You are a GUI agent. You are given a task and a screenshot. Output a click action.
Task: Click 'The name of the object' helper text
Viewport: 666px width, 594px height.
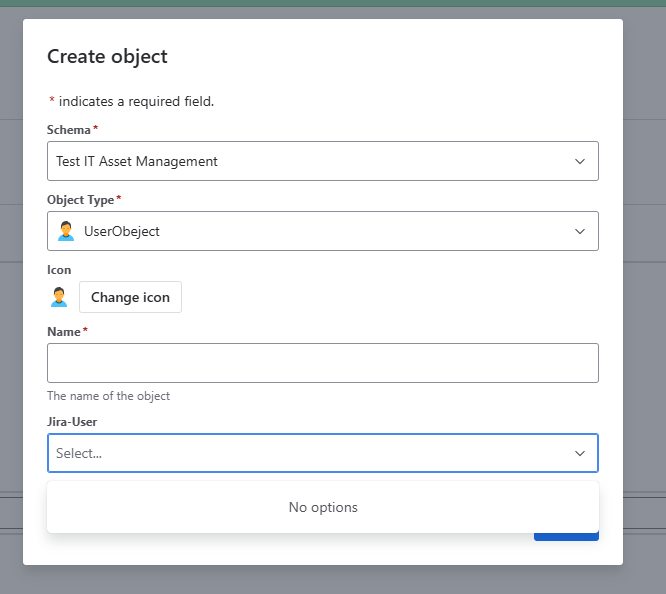109,396
